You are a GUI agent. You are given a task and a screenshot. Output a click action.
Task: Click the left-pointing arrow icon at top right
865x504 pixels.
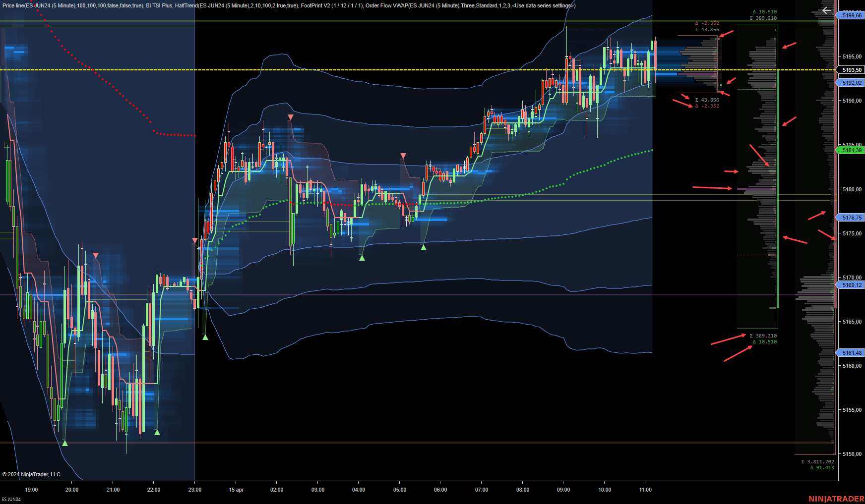[826, 10]
